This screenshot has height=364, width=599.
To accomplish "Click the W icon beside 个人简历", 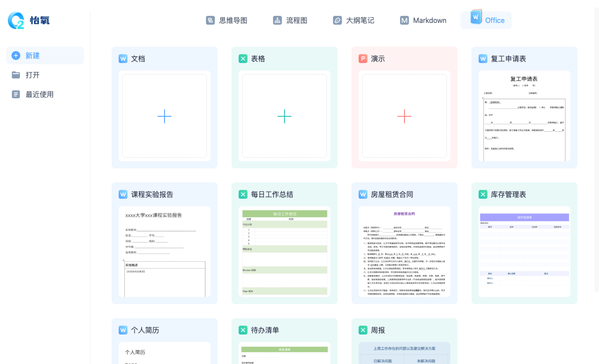I will [123, 330].
